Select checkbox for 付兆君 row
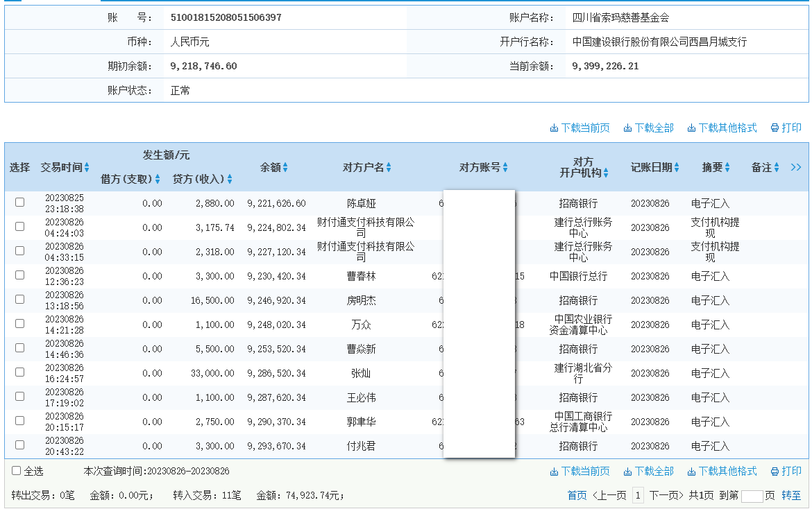Image resolution: width=812 pixels, height=509 pixels. (x=19, y=445)
